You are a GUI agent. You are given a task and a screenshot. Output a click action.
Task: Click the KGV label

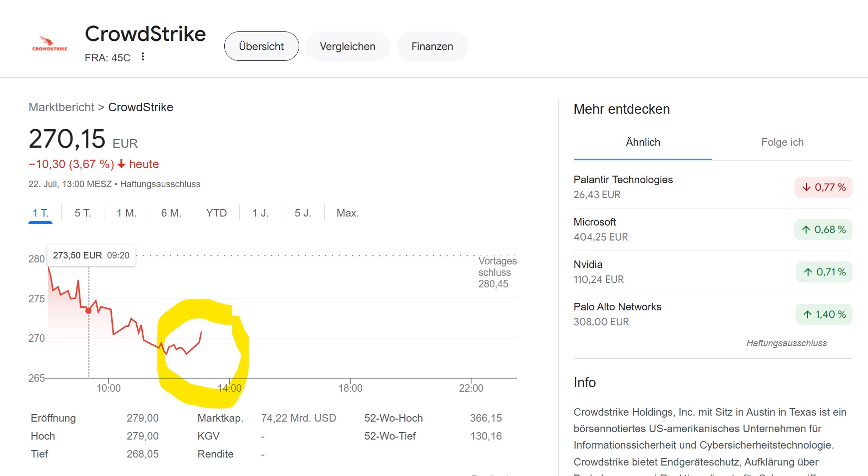tap(208, 436)
